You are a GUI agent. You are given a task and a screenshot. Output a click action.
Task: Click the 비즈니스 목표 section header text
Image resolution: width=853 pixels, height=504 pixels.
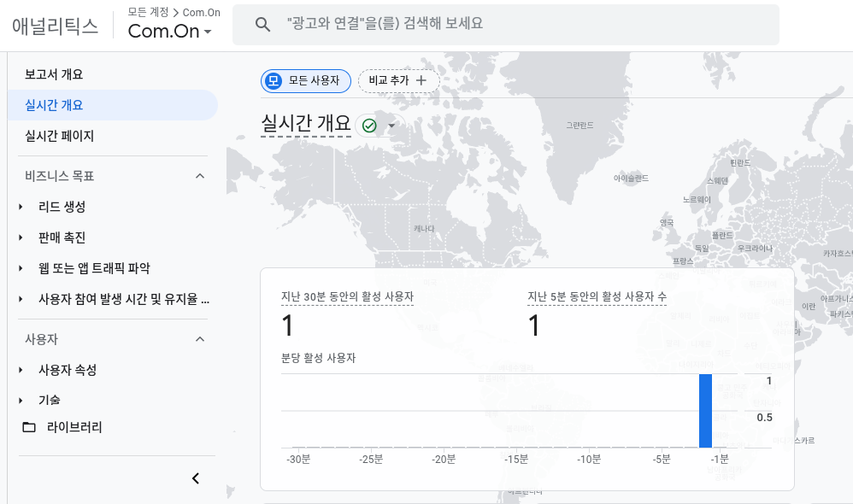point(59,176)
